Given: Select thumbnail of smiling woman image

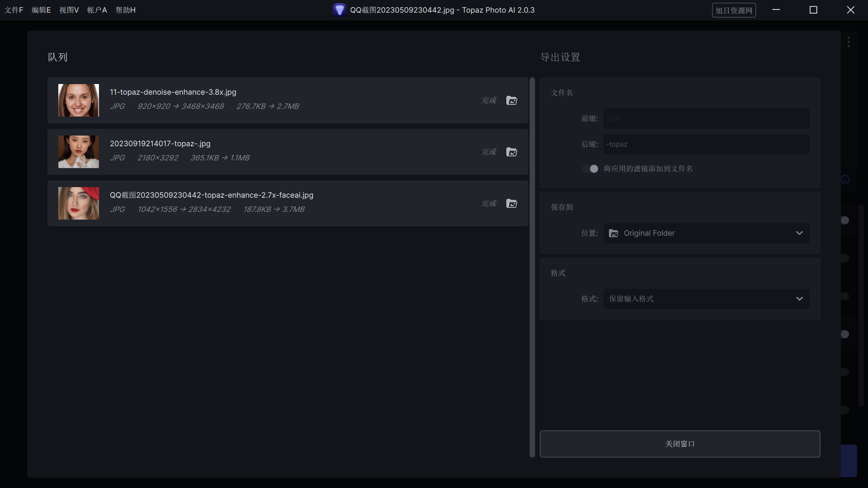Looking at the screenshot, I should (79, 100).
